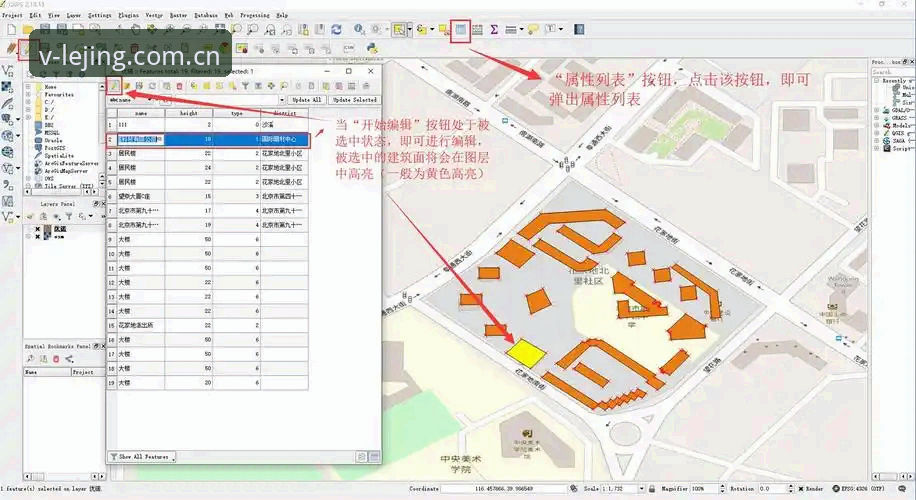This screenshot has height=500, width=916.
Task: Switch attribute table to table view
Action: pyautogui.click(x=374, y=457)
